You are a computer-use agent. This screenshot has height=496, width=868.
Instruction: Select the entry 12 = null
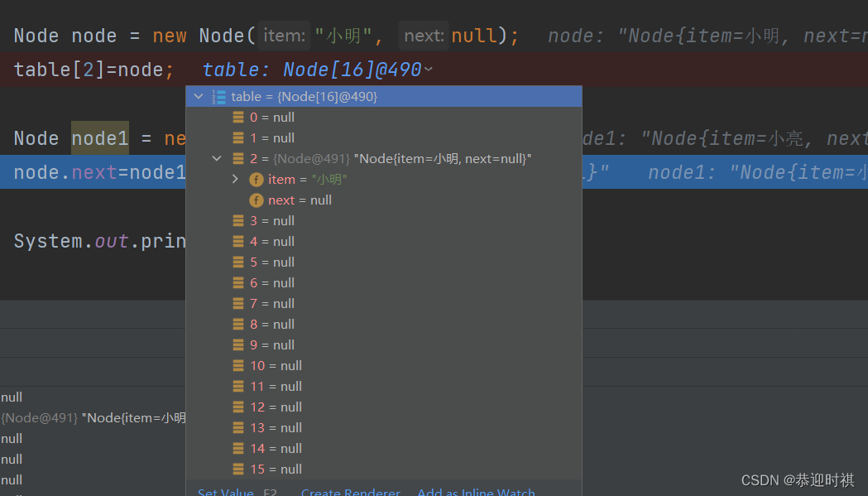[277, 407]
